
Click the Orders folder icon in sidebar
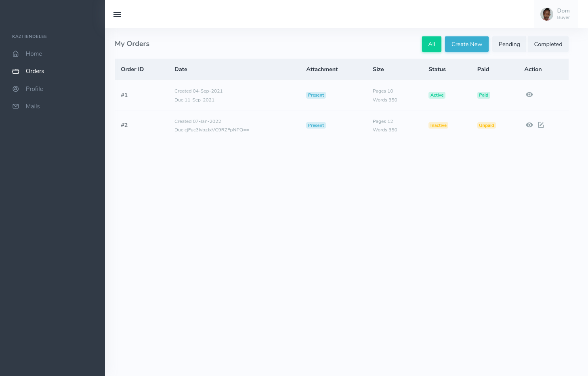coord(16,71)
